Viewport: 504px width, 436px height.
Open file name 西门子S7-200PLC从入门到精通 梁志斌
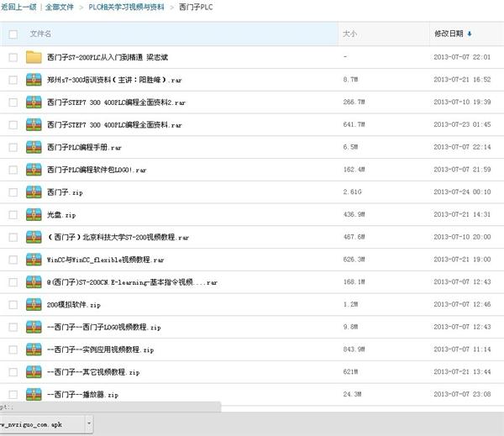[x=108, y=58]
